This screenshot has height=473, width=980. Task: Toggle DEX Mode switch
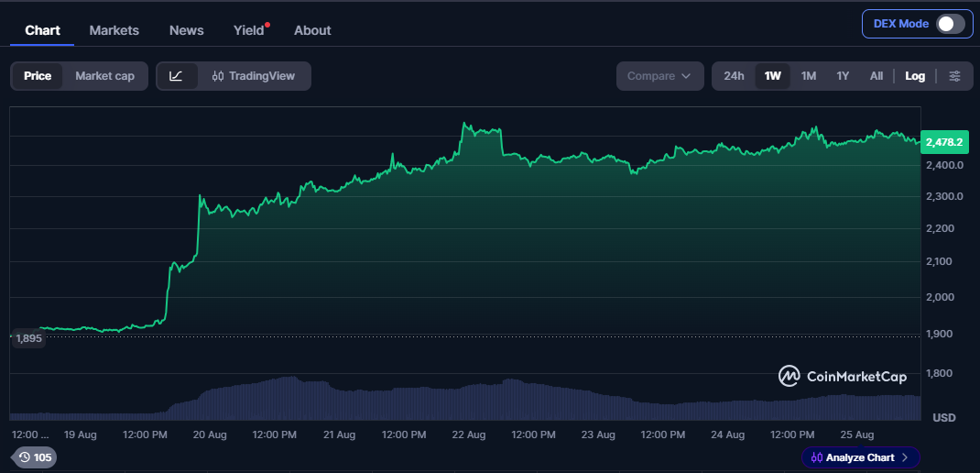coord(950,25)
